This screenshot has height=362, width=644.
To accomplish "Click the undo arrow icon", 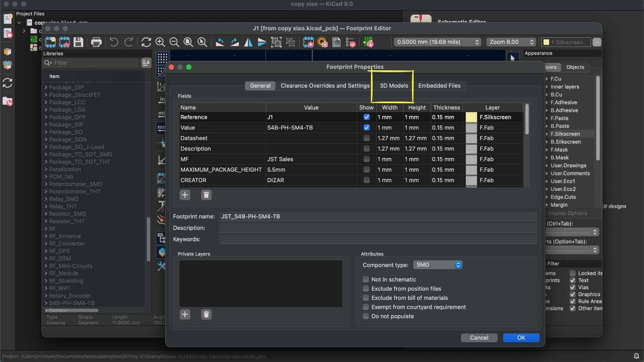I will click(114, 42).
